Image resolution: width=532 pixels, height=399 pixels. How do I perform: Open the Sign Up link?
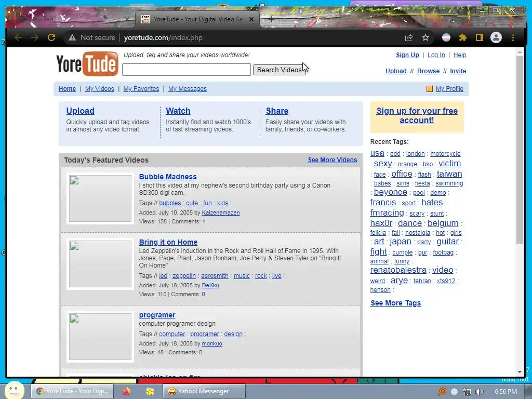pyautogui.click(x=407, y=55)
